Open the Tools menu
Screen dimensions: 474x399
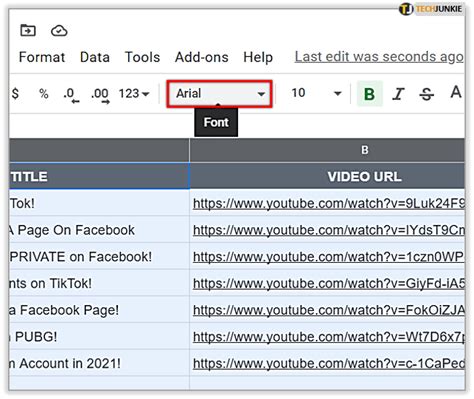click(142, 57)
